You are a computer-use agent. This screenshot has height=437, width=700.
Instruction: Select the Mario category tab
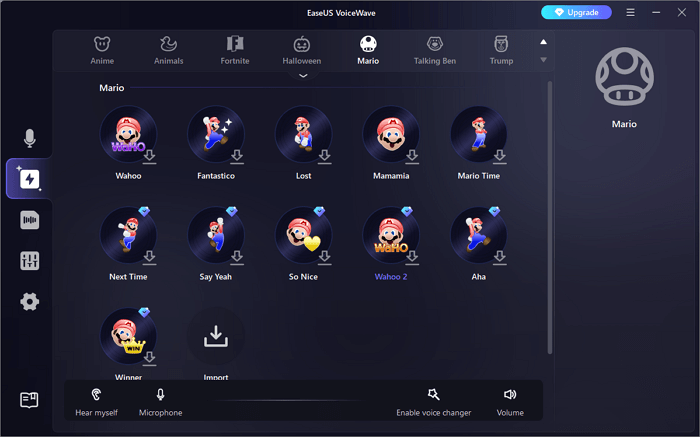pyautogui.click(x=368, y=50)
